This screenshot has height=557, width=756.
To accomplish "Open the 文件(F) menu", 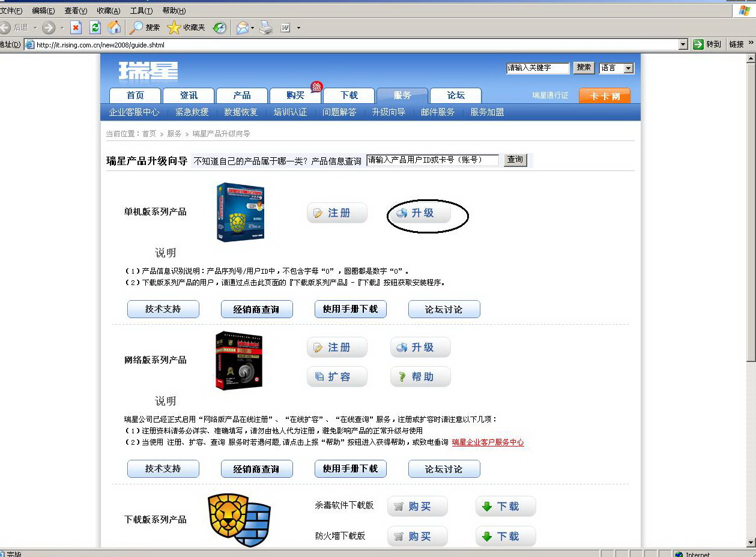I will [x=11, y=11].
